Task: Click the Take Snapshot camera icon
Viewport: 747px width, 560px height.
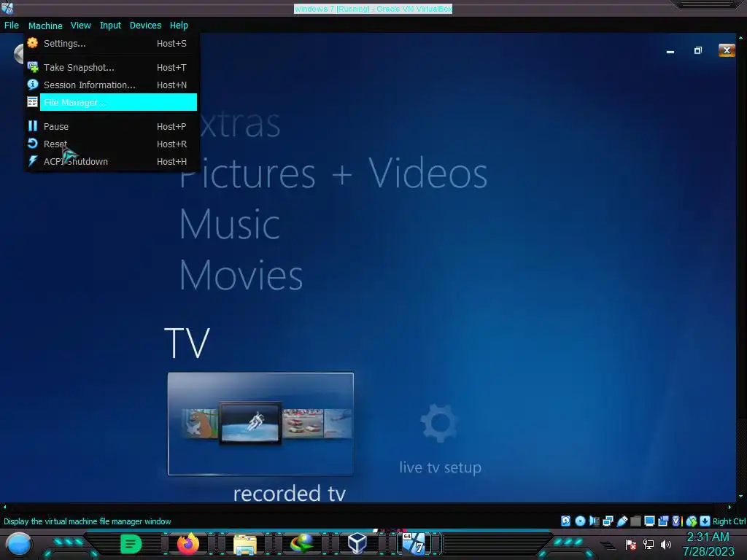Action: point(32,67)
